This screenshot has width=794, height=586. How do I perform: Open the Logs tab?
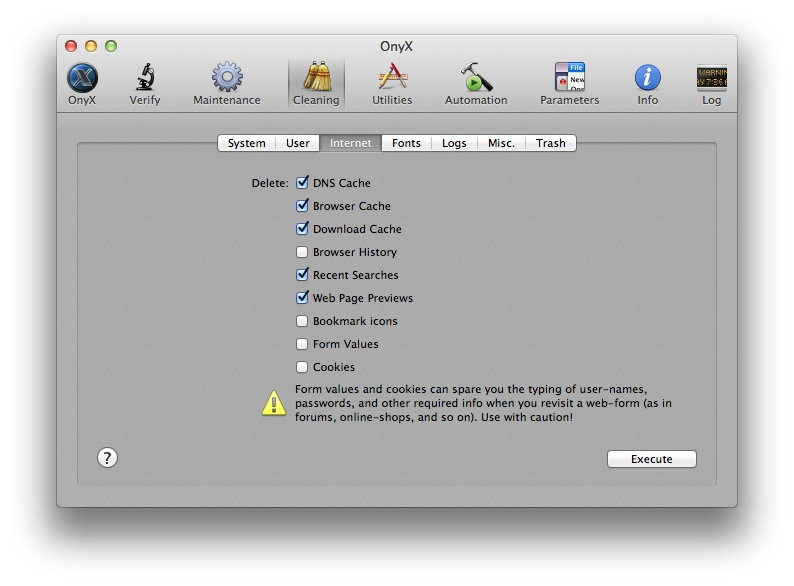[x=454, y=143]
